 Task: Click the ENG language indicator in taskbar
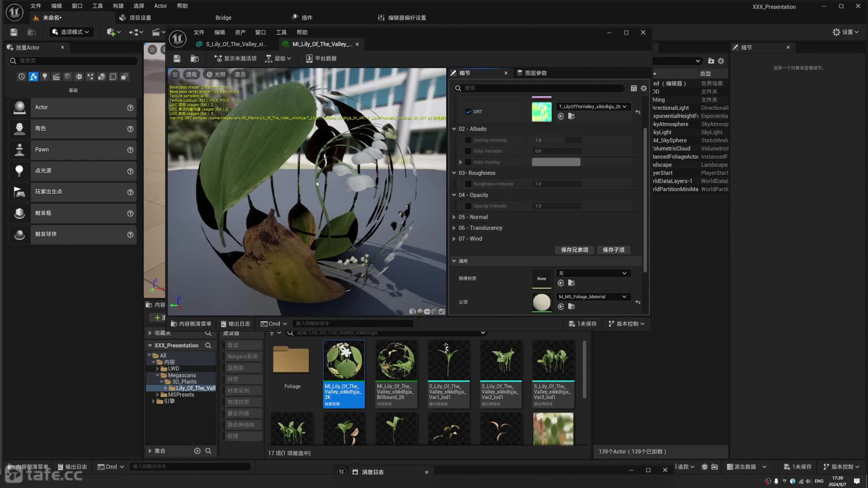pyautogui.click(x=819, y=481)
